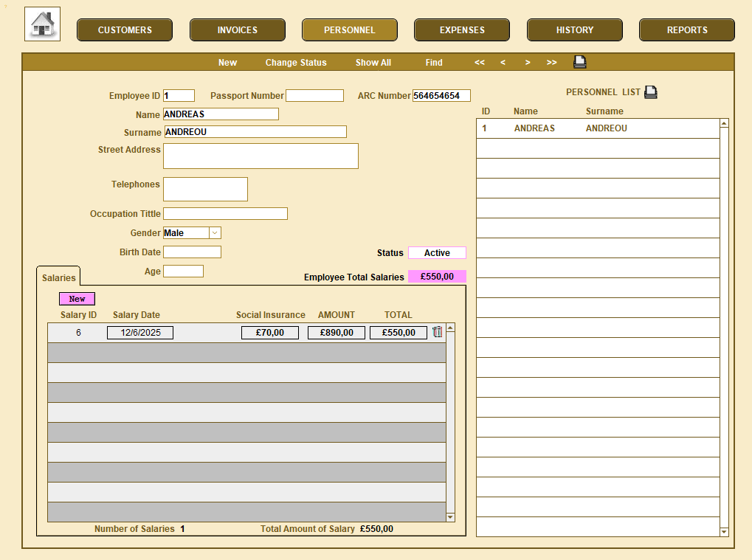752x560 pixels.
Task: Click the salary TOTAL field £550,00
Action: click(398, 332)
